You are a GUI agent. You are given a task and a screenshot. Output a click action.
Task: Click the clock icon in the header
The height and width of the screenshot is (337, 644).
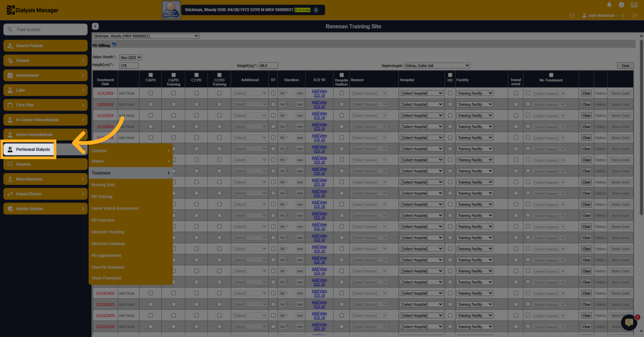click(621, 5)
